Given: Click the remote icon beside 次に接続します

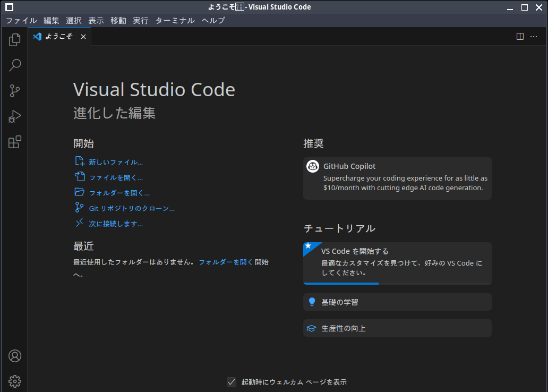Looking at the screenshot, I should point(80,223).
